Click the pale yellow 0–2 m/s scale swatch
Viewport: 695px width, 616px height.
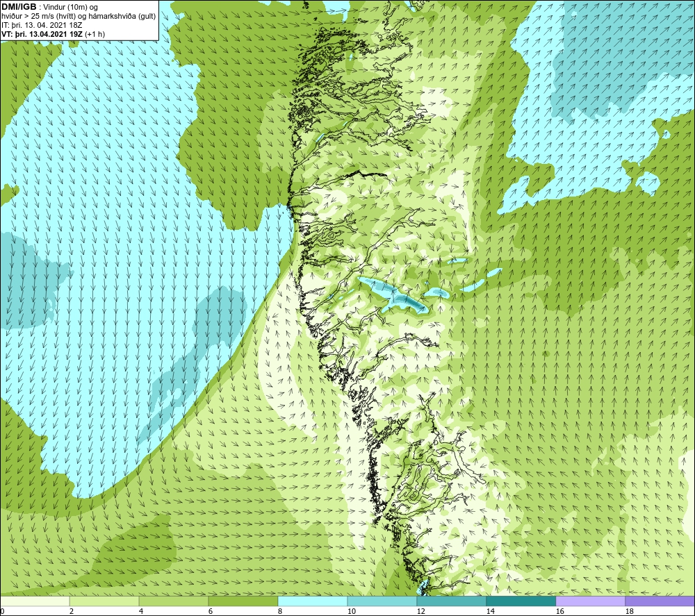coord(35,601)
